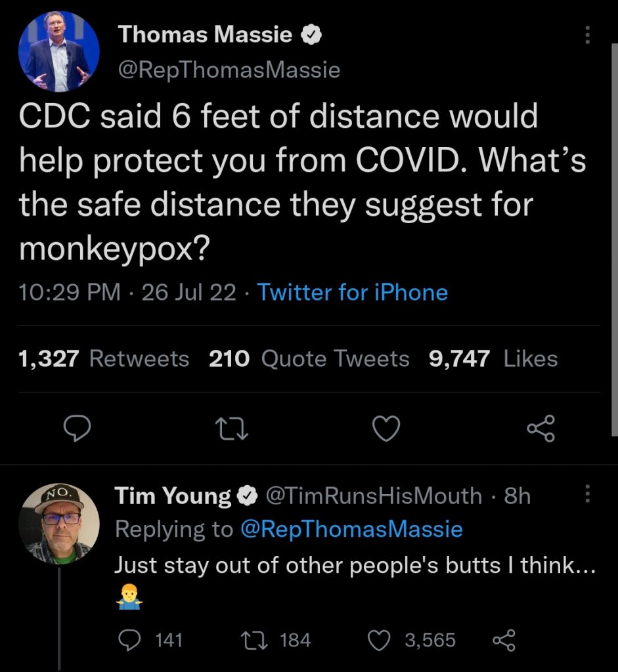
Task: View the 210 Quote Tweets
Action: coord(309,359)
